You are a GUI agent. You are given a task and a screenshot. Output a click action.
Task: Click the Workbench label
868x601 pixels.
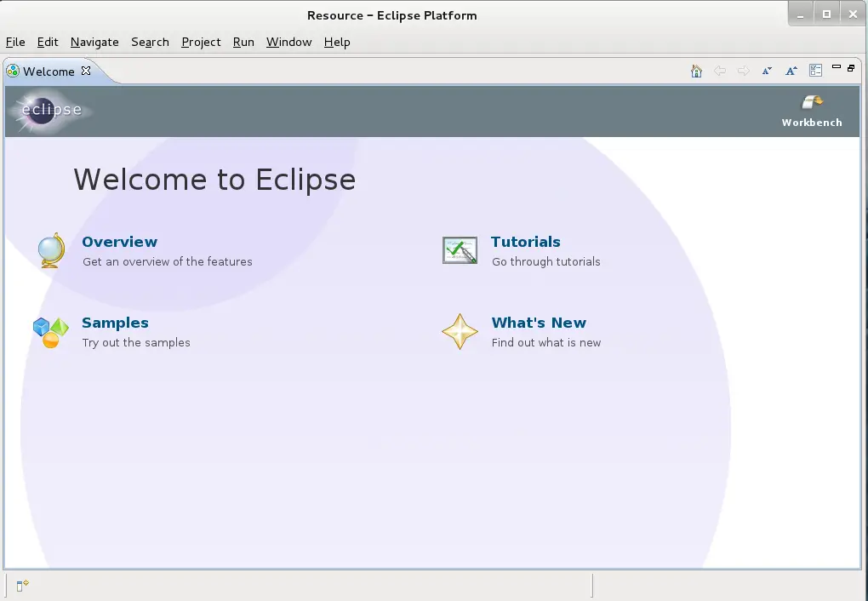pyautogui.click(x=812, y=123)
